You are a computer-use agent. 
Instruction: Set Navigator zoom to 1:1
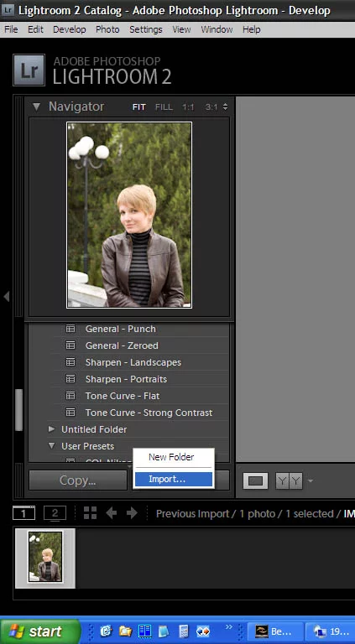(188, 106)
